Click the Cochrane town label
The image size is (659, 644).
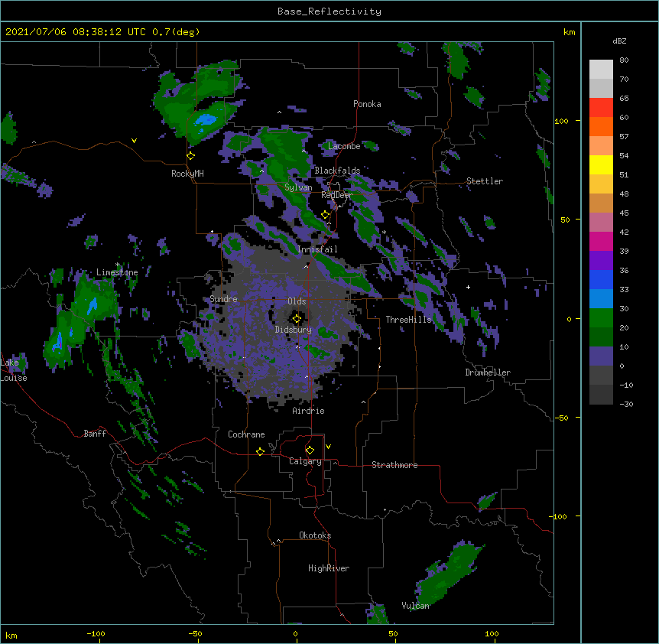pos(246,434)
